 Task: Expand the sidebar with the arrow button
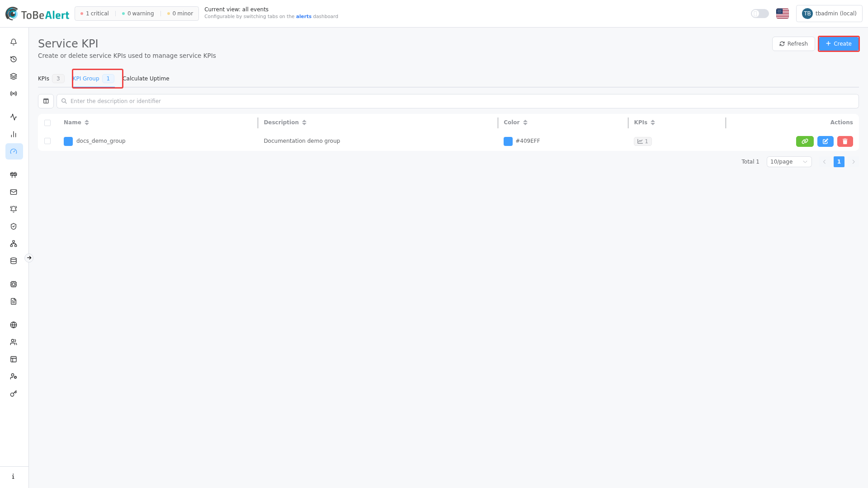click(x=29, y=258)
